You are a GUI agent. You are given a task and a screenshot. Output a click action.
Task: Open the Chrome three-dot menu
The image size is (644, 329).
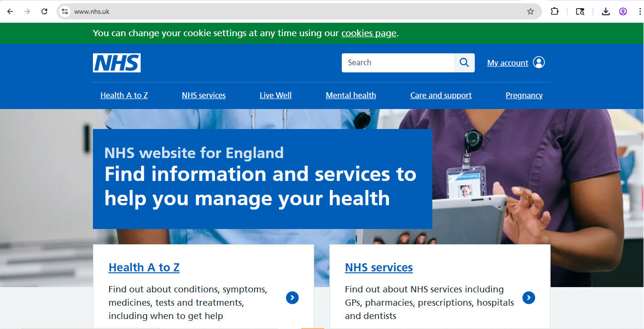640,11
